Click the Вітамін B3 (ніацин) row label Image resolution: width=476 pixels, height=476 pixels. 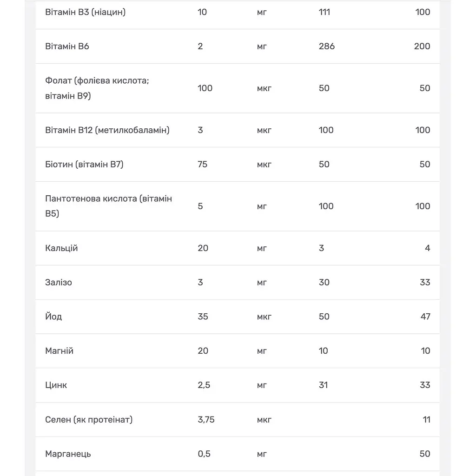(86, 12)
